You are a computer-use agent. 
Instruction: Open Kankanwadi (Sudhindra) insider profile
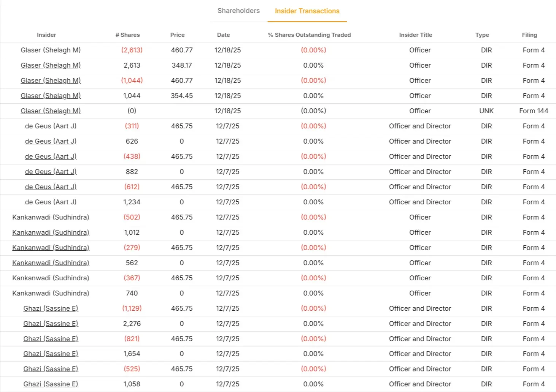51,217
